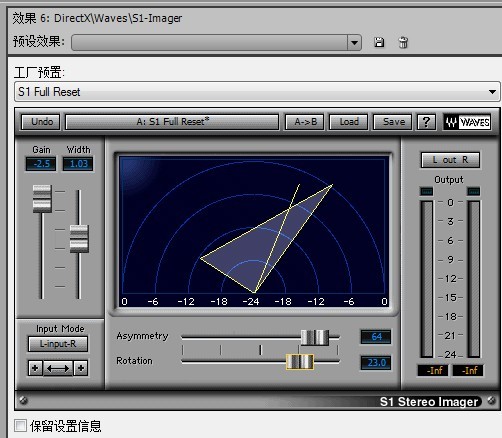Click the A: S1 Full Reset setup button

point(172,122)
